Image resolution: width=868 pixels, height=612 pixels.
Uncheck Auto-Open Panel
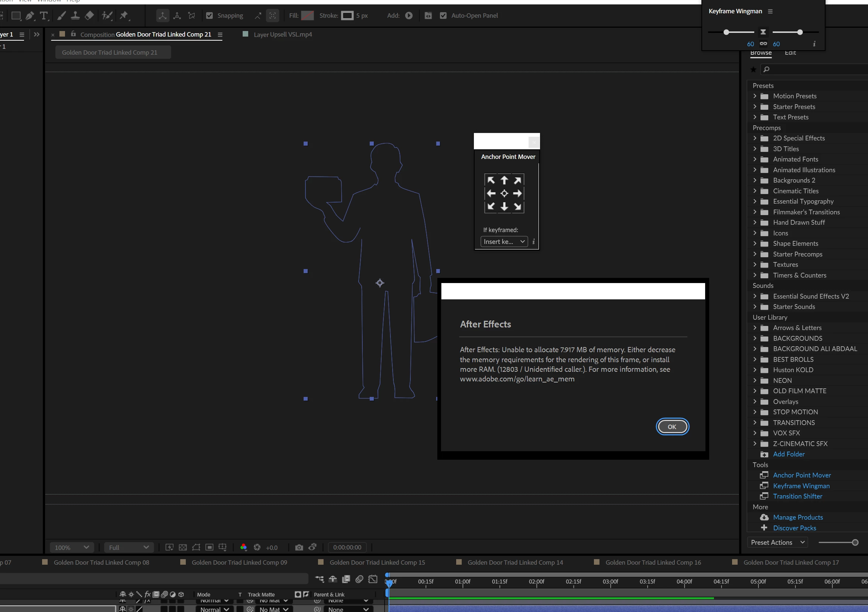click(443, 16)
